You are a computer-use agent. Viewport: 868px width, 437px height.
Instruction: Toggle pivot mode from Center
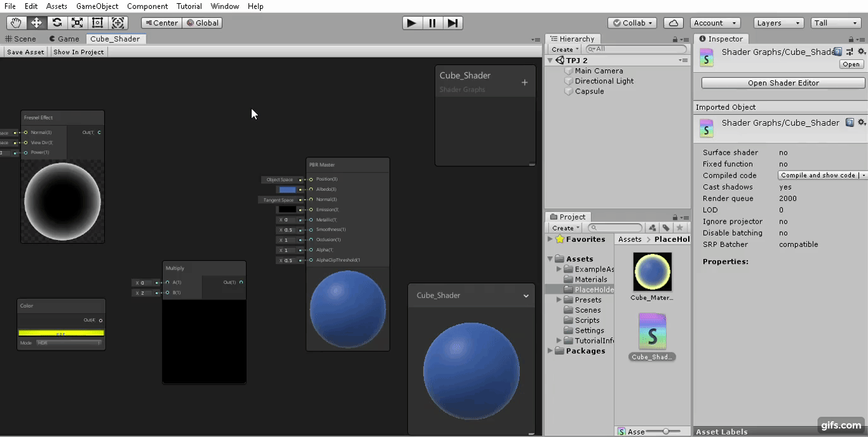pos(160,23)
